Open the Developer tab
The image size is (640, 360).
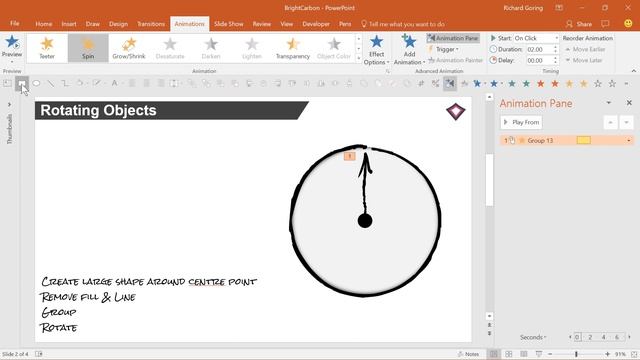[316, 24]
